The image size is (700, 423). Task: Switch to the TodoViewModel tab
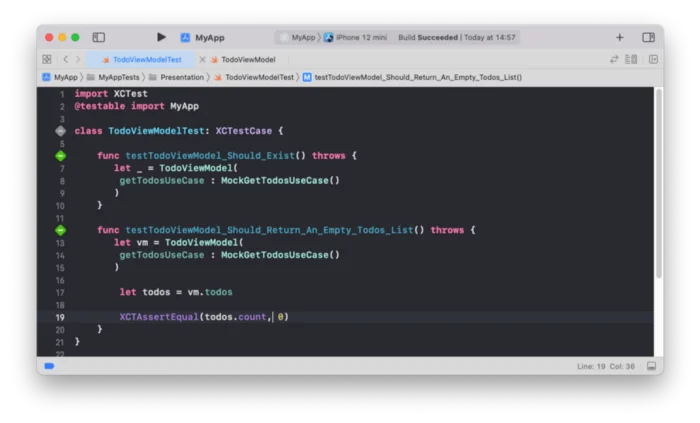243,59
